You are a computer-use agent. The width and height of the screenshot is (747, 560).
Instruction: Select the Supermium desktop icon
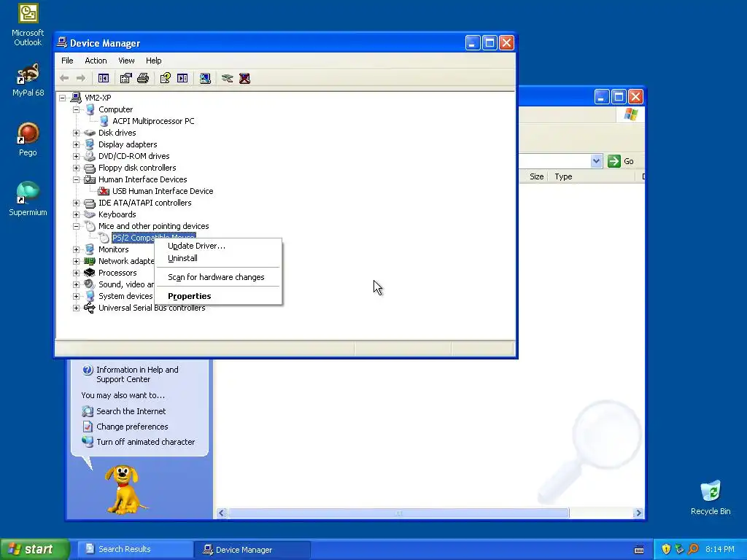(x=28, y=198)
